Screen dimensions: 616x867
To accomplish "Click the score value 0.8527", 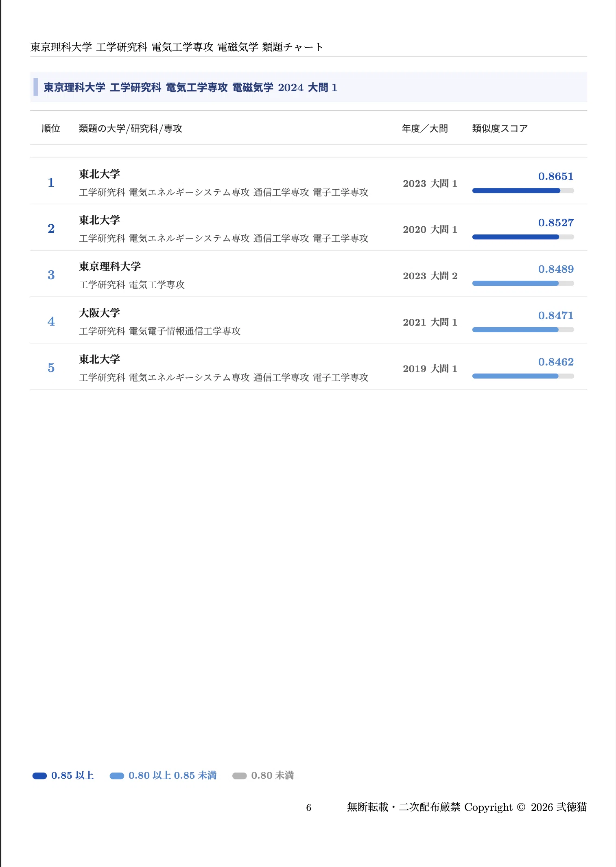I will pyautogui.click(x=556, y=223).
